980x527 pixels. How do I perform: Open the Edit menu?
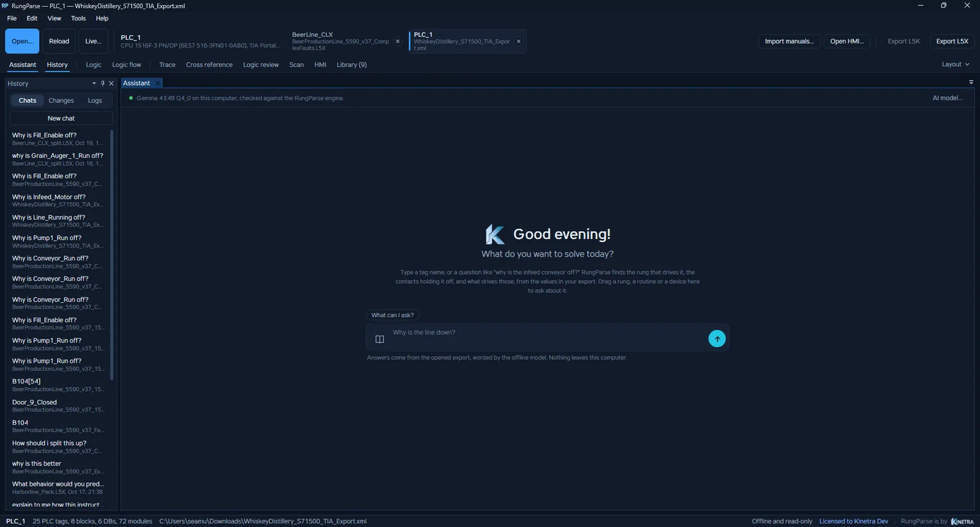point(32,18)
